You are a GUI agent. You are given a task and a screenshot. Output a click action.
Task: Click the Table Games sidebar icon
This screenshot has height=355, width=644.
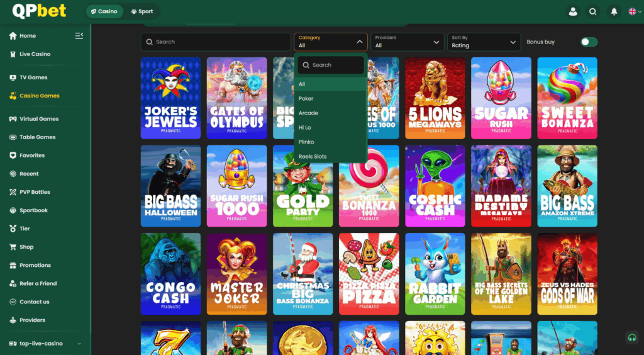pos(13,137)
